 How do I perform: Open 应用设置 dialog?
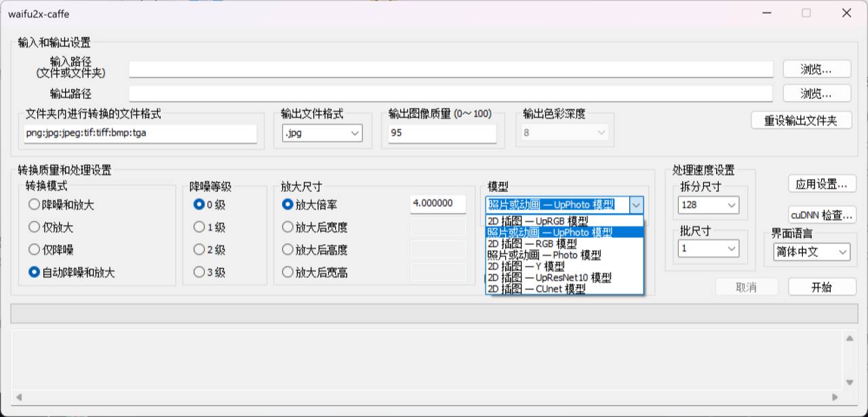tap(821, 184)
